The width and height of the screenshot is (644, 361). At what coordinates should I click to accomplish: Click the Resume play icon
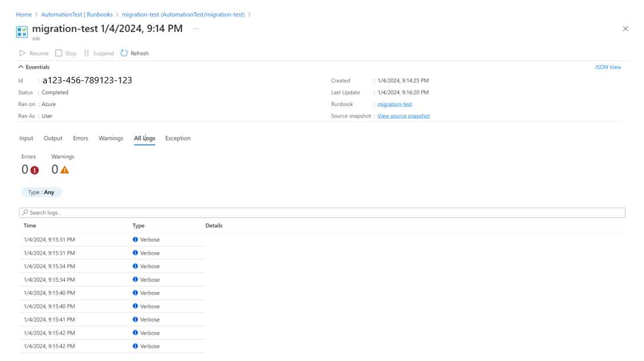click(x=23, y=54)
